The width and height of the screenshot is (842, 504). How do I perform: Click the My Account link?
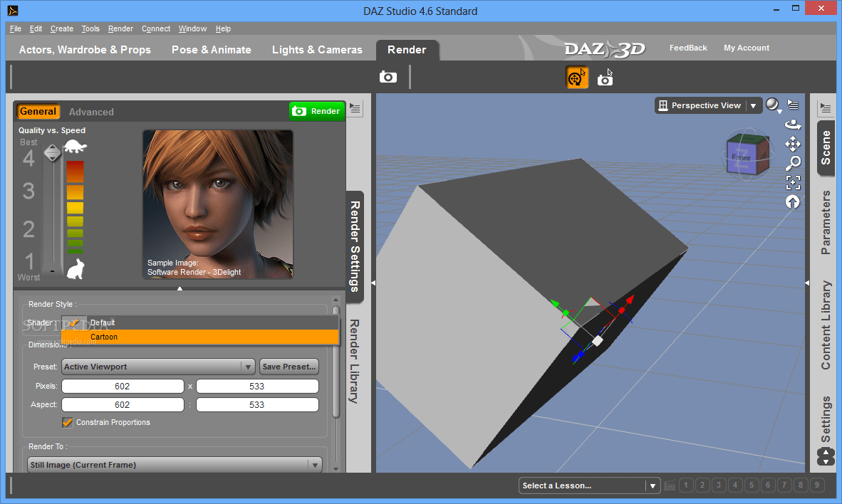coord(747,48)
